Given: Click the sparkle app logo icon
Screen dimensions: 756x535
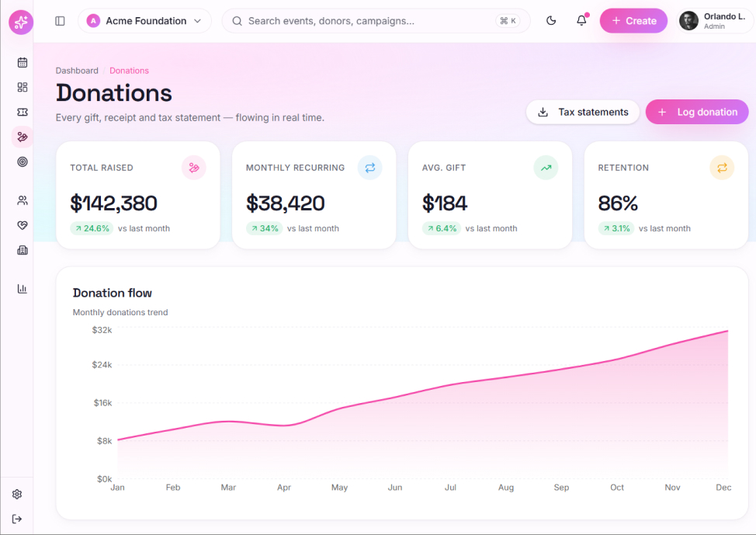Looking at the screenshot, I should point(21,23).
